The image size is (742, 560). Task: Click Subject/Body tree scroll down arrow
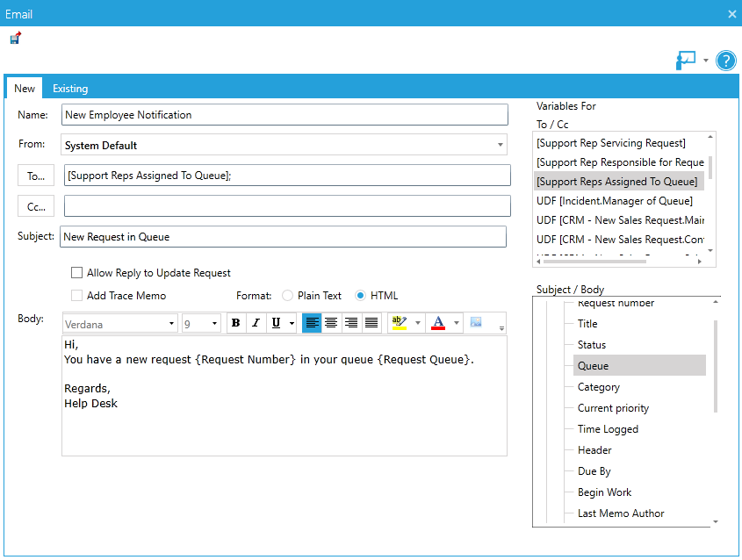716,521
